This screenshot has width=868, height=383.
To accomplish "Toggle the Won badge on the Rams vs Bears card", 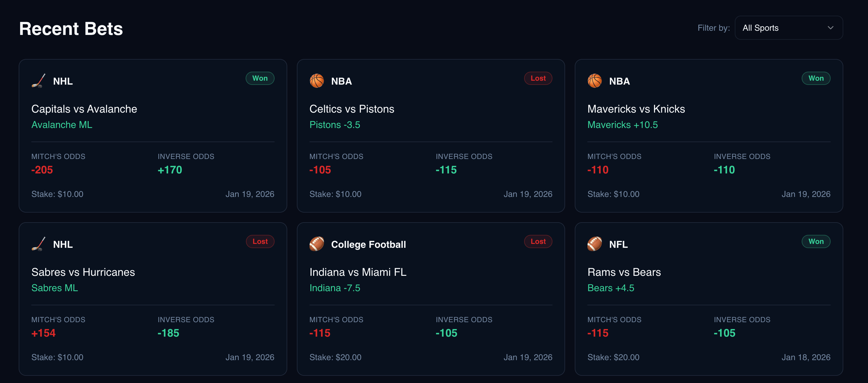I will click(816, 241).
